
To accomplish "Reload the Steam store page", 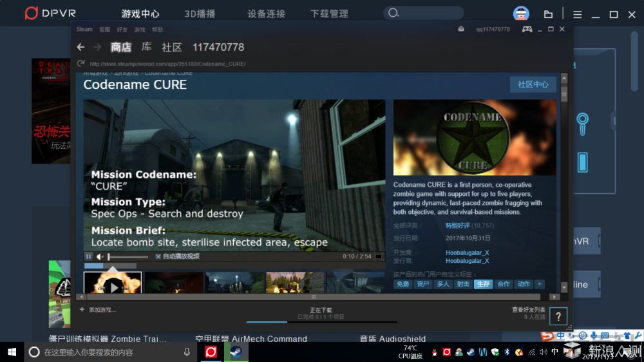I will (81, 63).
